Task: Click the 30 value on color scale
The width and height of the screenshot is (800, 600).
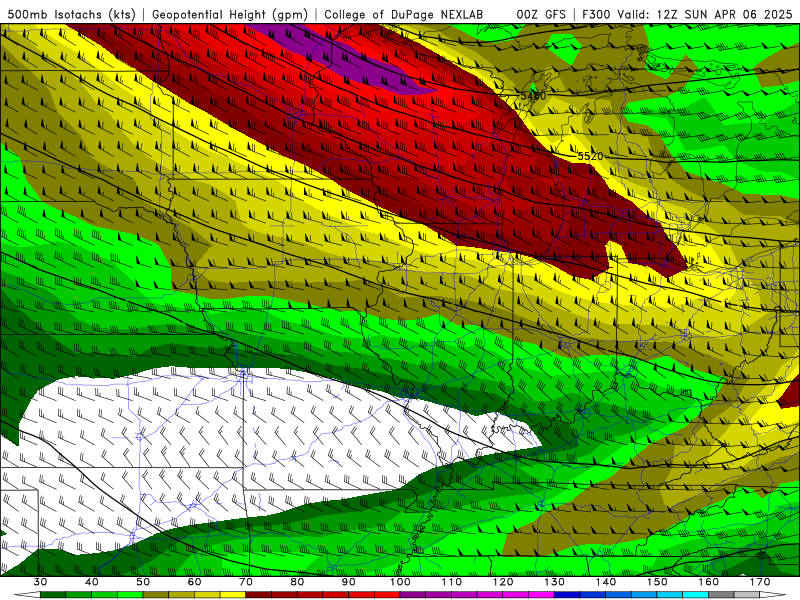Action: click(40, 582)
